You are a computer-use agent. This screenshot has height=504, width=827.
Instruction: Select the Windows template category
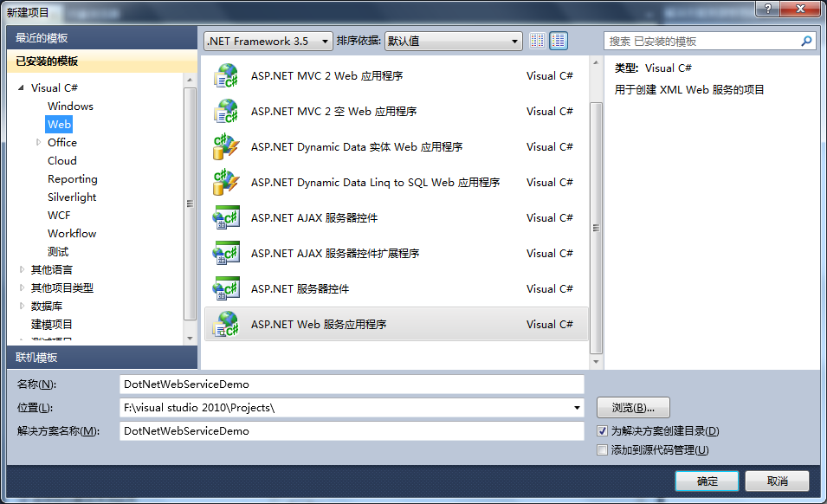click(x=70, y=106)
